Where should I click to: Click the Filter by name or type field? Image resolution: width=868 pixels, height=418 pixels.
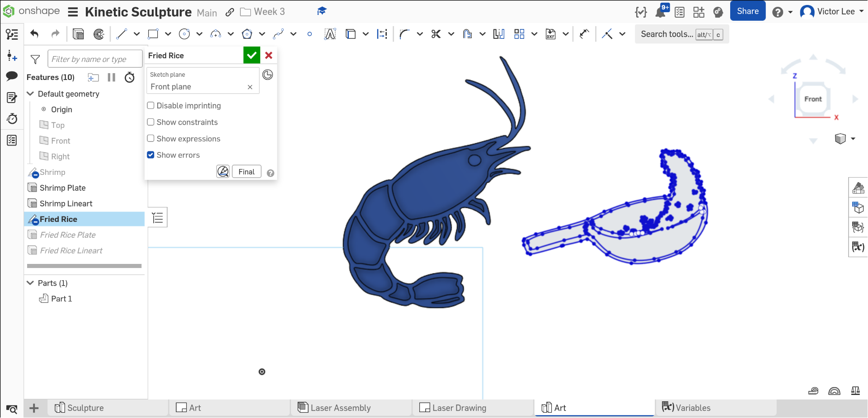pos(95,59)
